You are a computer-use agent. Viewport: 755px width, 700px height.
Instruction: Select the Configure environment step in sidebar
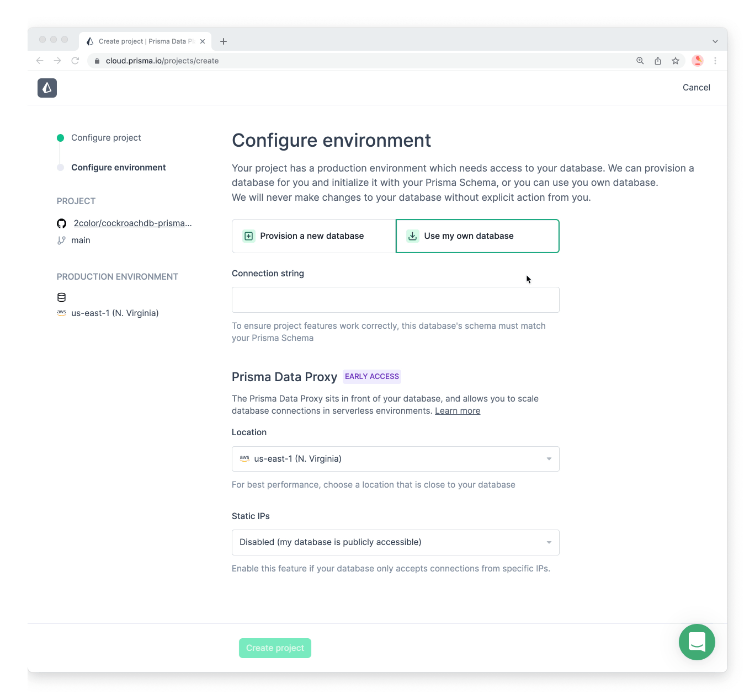click(x=118, y=167)
